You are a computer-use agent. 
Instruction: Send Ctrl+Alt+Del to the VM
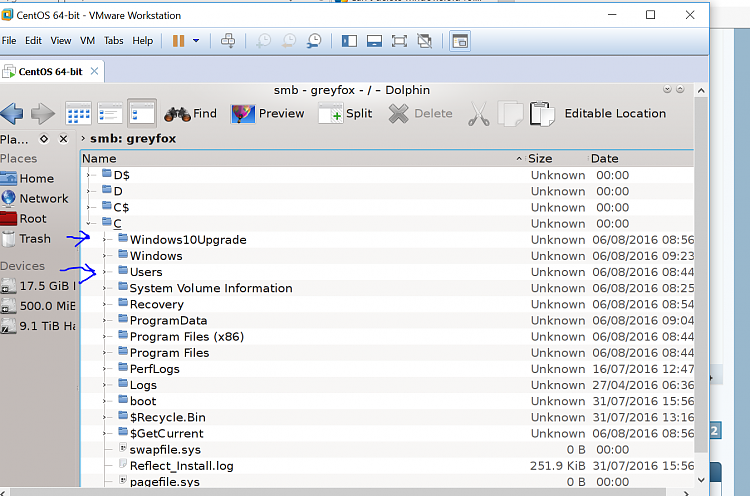[x=228, y=41]
